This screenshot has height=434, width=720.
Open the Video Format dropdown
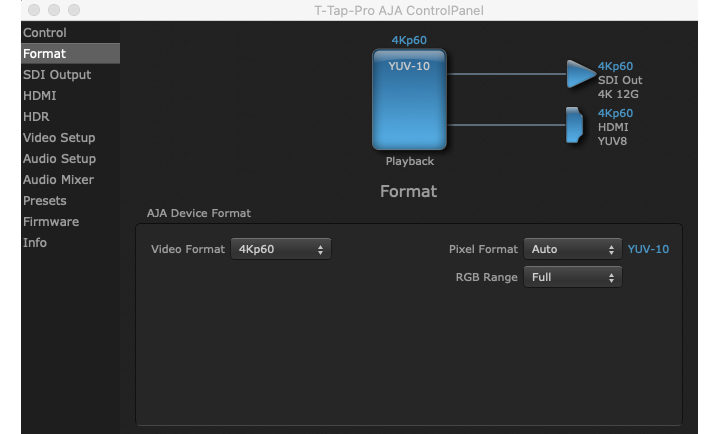[280, 249]
